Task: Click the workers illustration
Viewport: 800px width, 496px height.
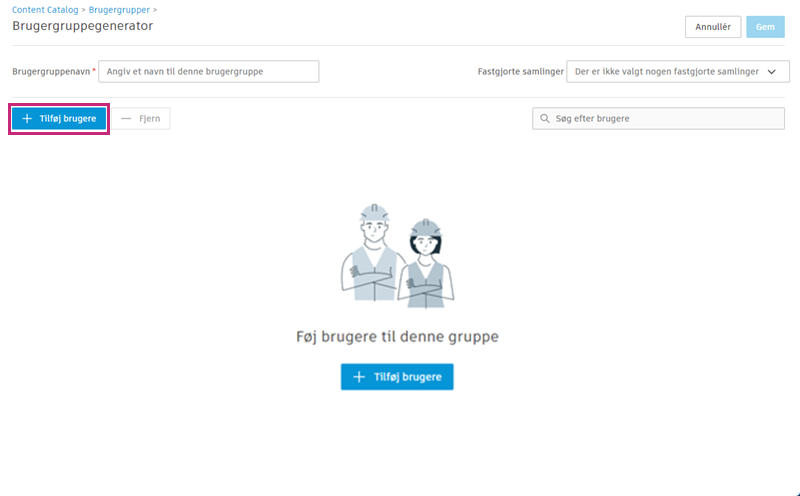Action: tap(397, 256)
